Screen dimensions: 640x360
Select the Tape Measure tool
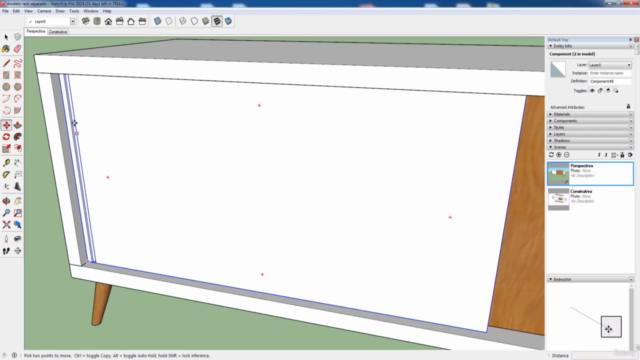click(x=6, y=163)
